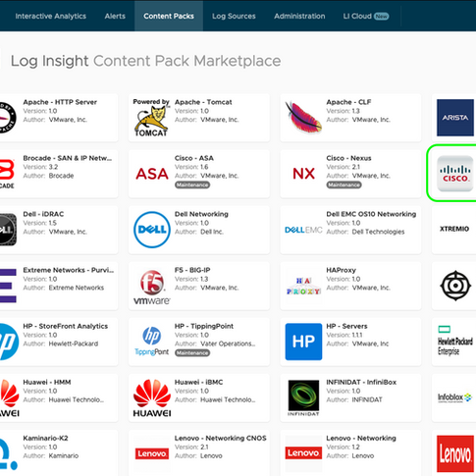
Task: Click the Log Insight Content Pack Marketplace heading
Action: pos(146,61)
